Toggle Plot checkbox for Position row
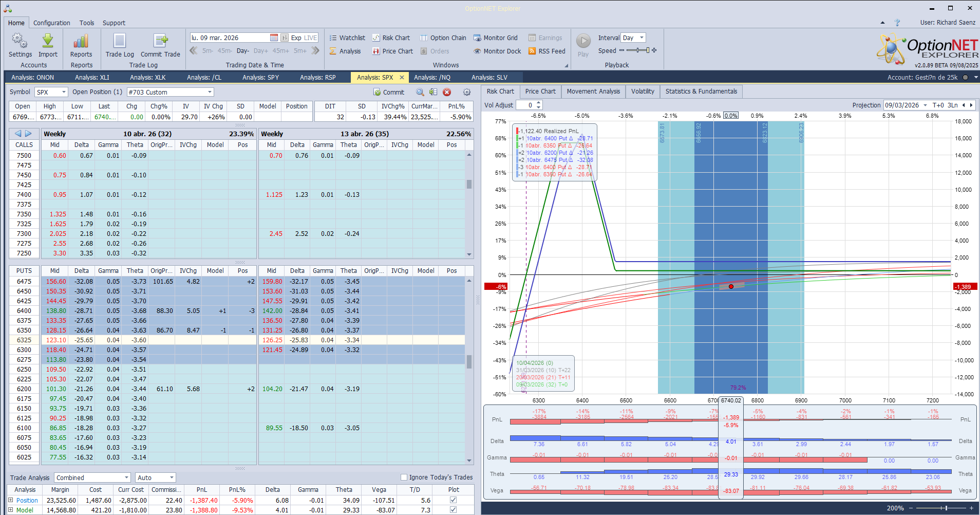 click(453, 500)
